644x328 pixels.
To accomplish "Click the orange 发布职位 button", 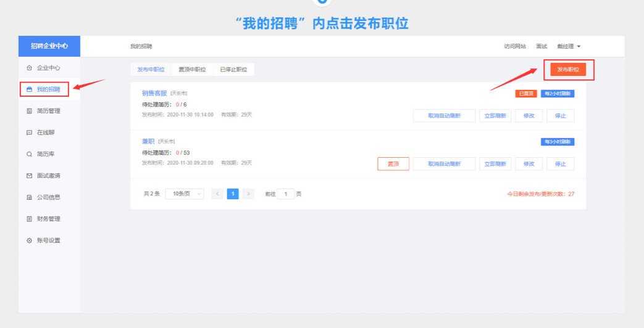I will pyautogui.click(x=568, y=70).
